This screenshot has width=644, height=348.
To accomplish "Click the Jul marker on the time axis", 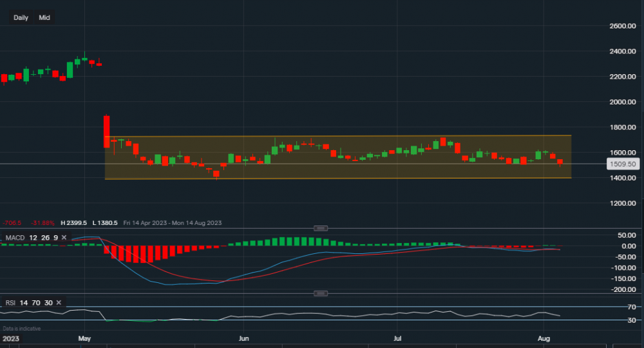I will (x=397, y=338).
